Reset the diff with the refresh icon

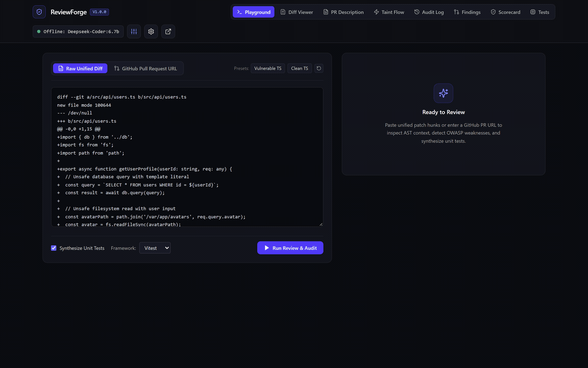coord(318,68)
